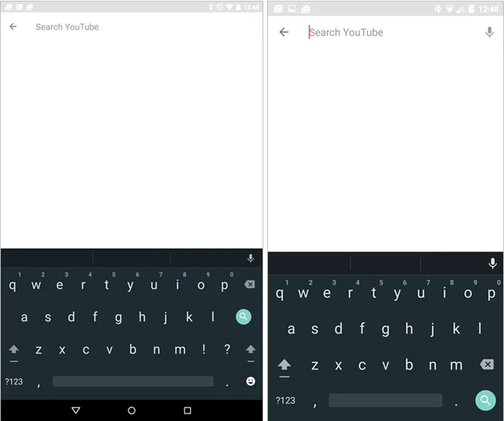The width and height of the screenshot is (504, 421).
Task: Tap the Android back navigation button
Action: click(x=76, y=410)
